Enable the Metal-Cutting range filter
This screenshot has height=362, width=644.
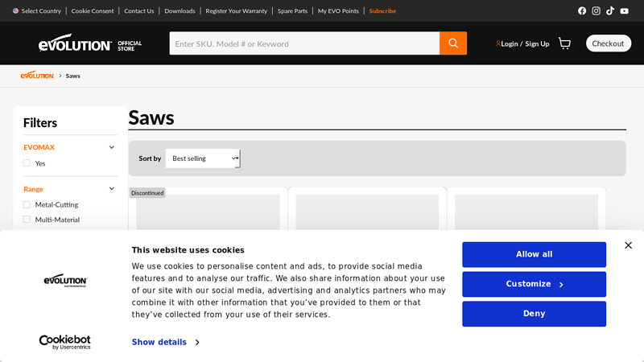[x=27, y=204]
